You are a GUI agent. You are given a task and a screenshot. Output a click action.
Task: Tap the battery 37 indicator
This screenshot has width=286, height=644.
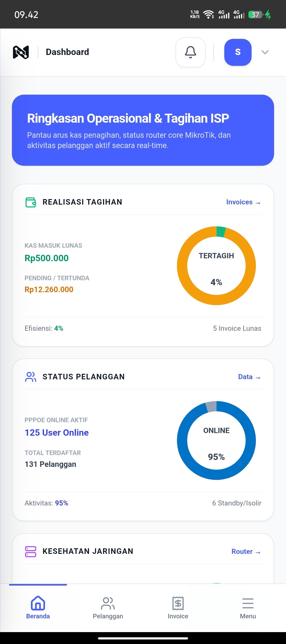[x=256, y=15]
